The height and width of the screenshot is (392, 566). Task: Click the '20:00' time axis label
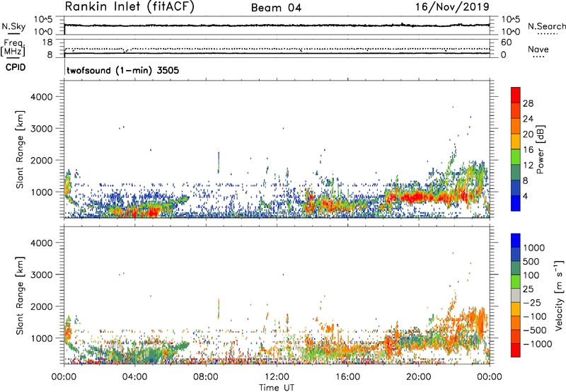coord(419,377)
